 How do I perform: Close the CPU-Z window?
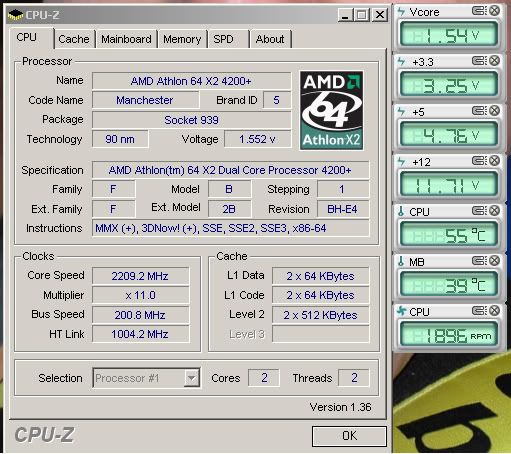(x=379, y=15)
